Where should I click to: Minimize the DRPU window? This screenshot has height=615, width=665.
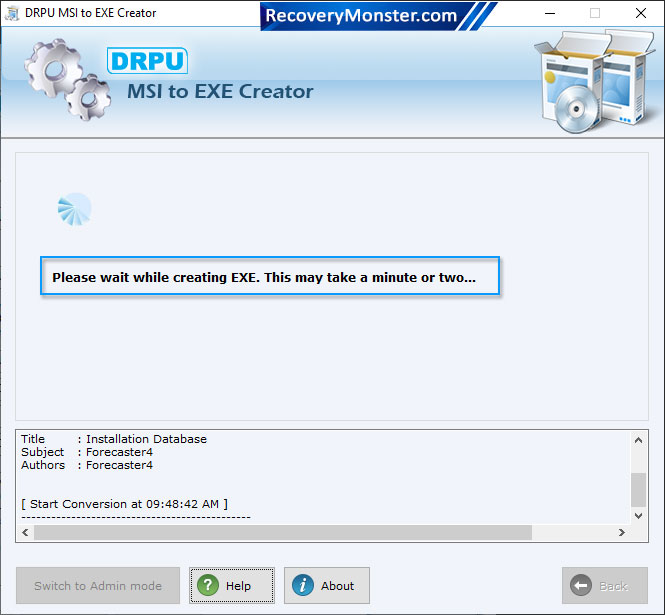[550, 14]
